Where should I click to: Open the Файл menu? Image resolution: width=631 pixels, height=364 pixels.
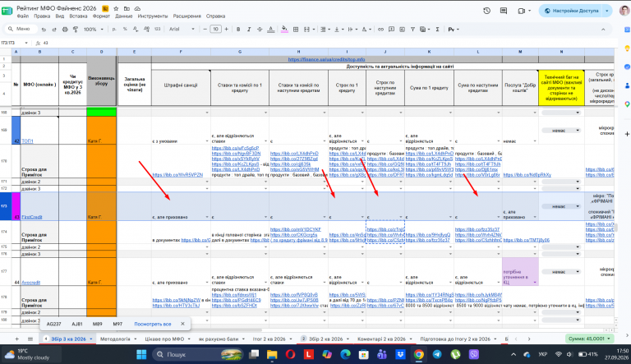[22, 16]
